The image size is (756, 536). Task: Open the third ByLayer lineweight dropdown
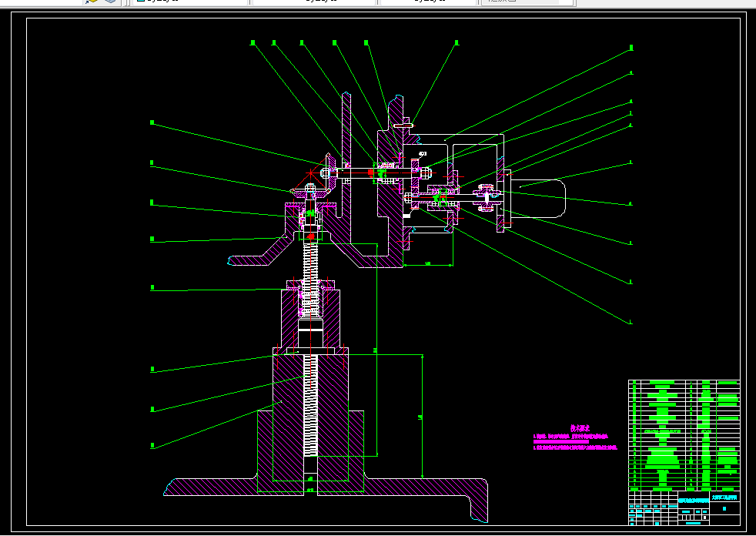(x=427, y=2)
